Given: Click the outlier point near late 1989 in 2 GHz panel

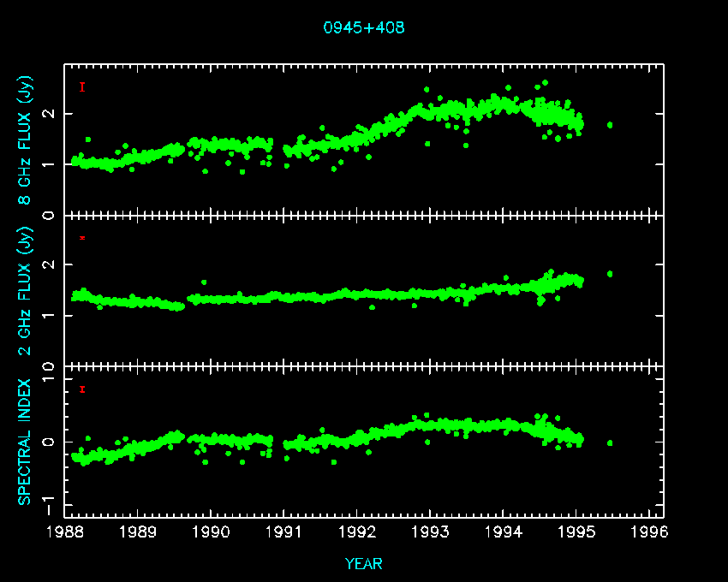Looking at the screenshot, I should coord(204,282).
